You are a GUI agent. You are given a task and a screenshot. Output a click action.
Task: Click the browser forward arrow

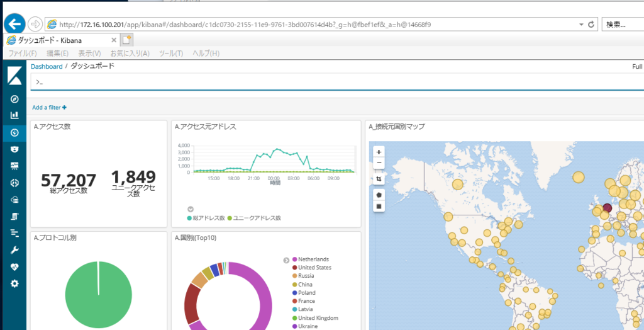click(35, 25)
